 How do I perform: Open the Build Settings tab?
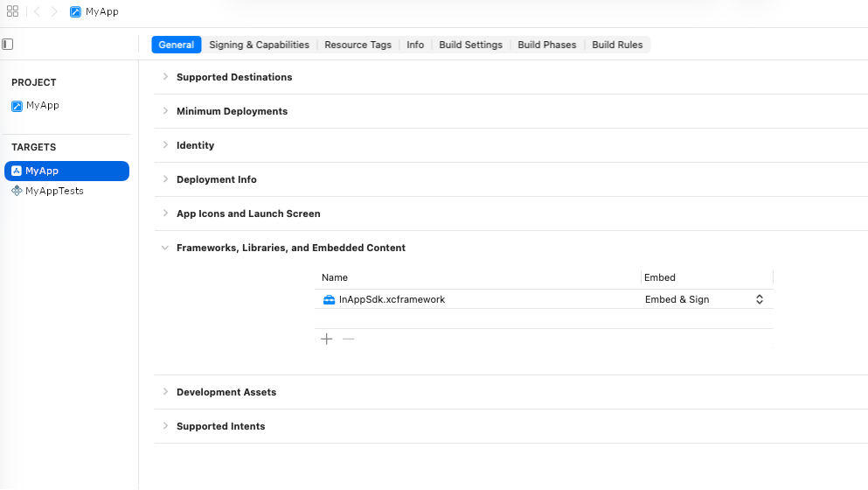tap(470, 45)
